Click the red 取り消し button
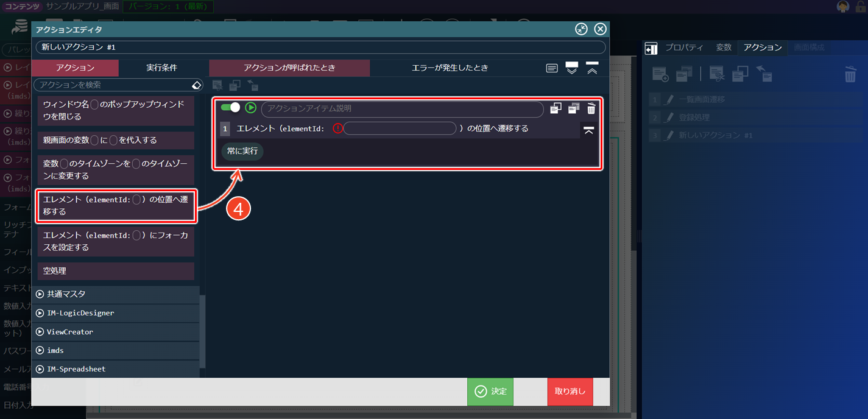This screenshot has width=868, height=419. (x=570, y=392)
